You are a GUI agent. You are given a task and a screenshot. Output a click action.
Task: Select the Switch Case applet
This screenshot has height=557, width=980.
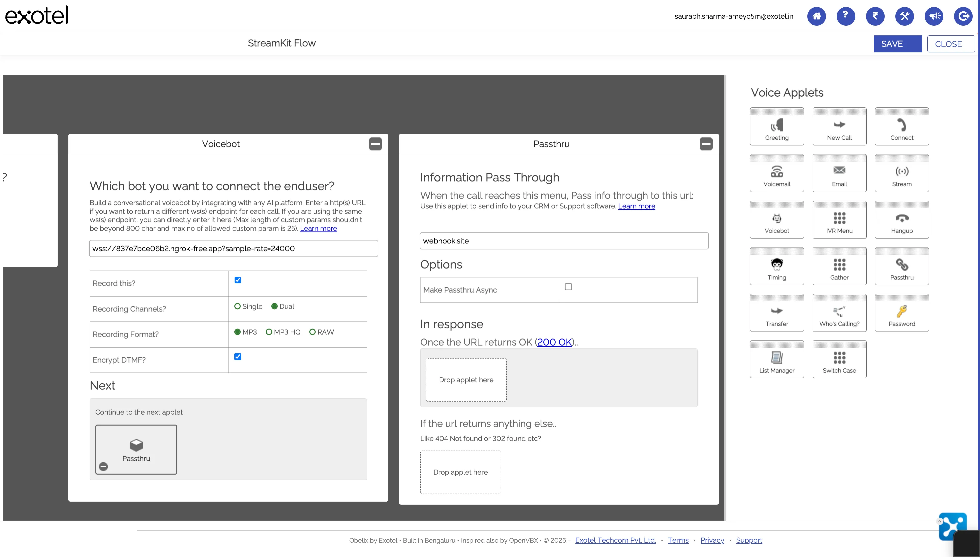pos(839,359)
